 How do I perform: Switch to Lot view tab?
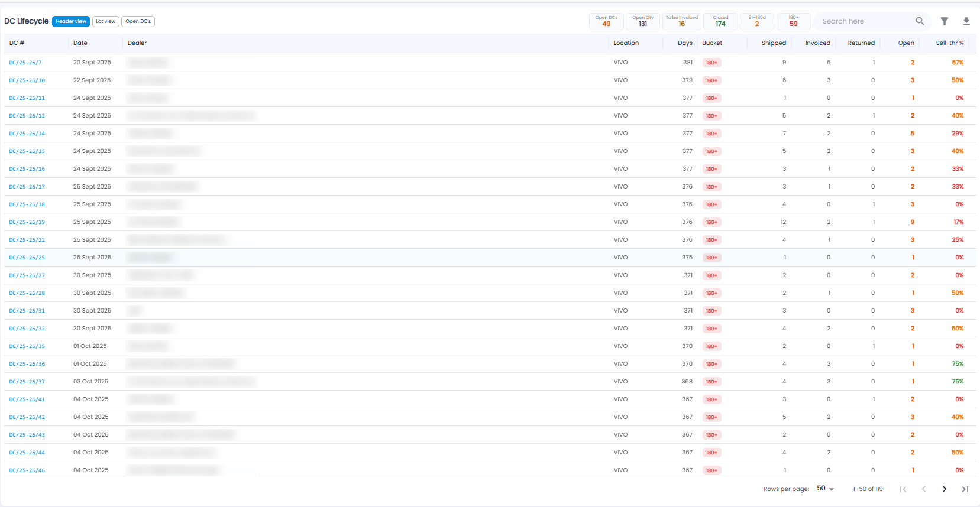point(106,21)
